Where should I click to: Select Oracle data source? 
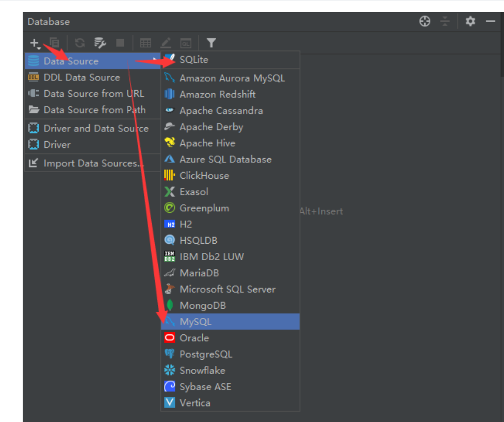click(x=230, y=338)
